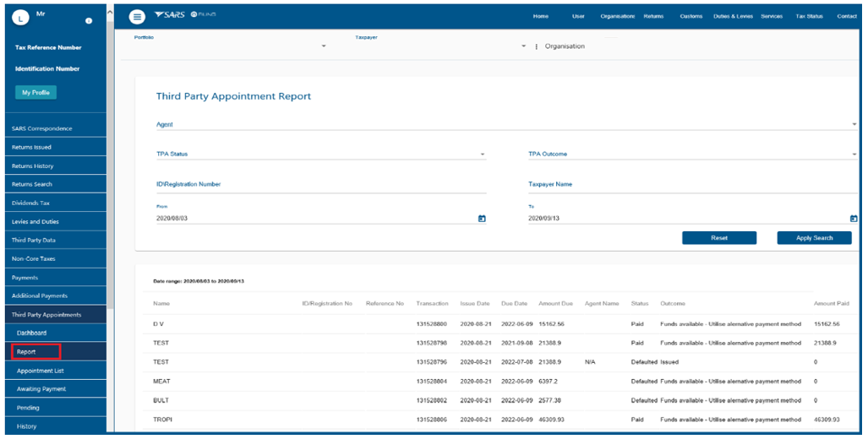Viewport: 868px width, 439px height.
Task: Click the hamburger menu icon
Action: coord(137,17)
